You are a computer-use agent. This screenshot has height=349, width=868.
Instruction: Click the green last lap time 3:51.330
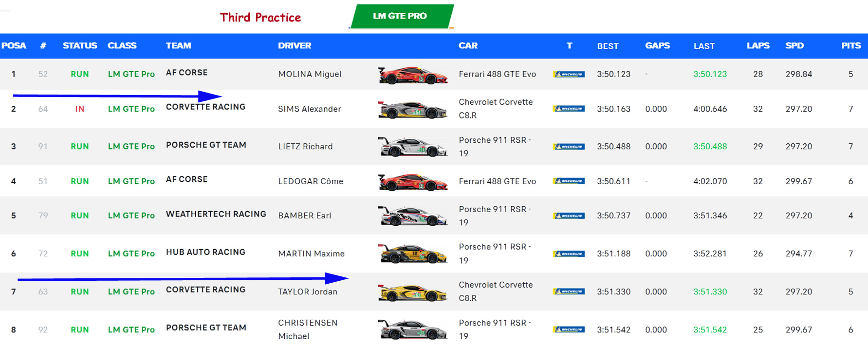pos(710,291)
